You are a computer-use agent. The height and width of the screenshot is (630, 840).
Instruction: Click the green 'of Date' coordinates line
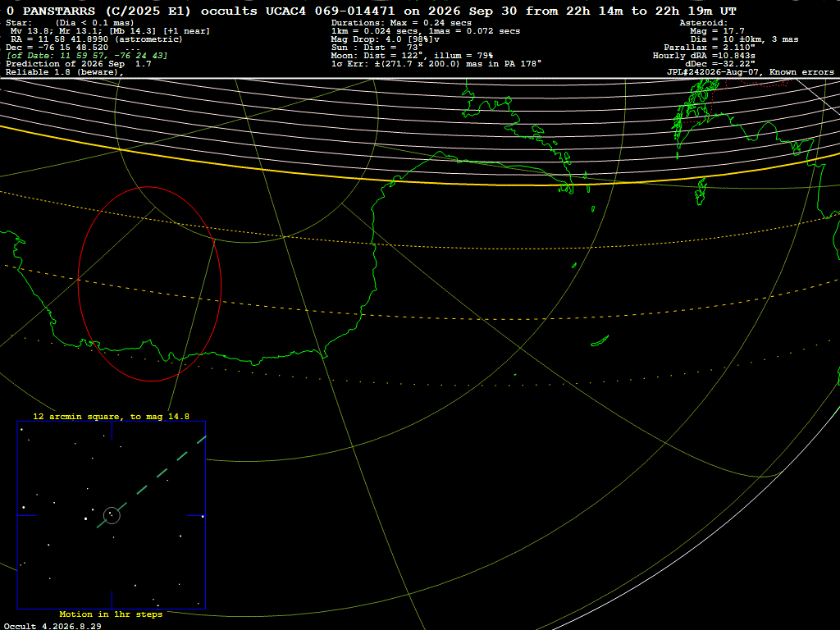click(87, 56)
